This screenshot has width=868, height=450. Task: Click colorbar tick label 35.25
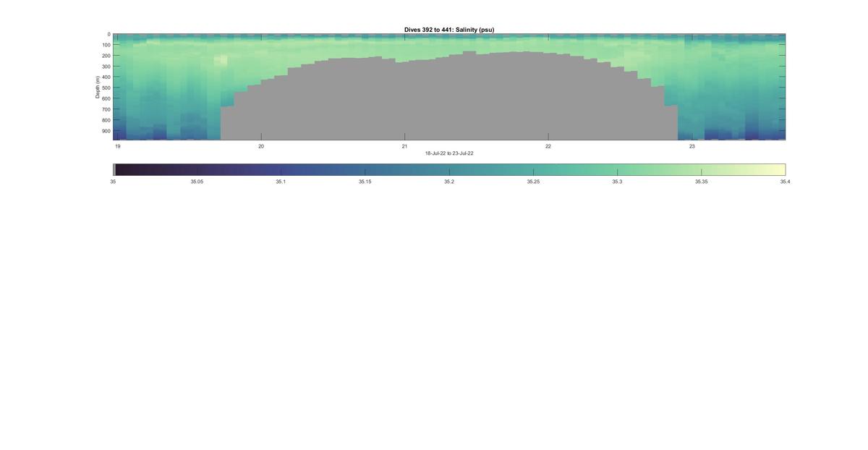533,182
